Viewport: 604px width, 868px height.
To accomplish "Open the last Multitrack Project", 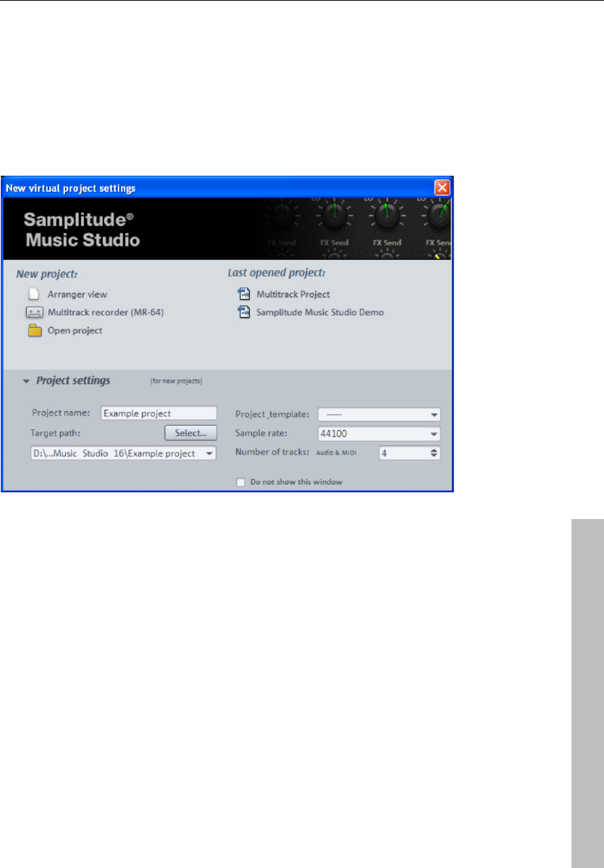I will coord(293,295).
